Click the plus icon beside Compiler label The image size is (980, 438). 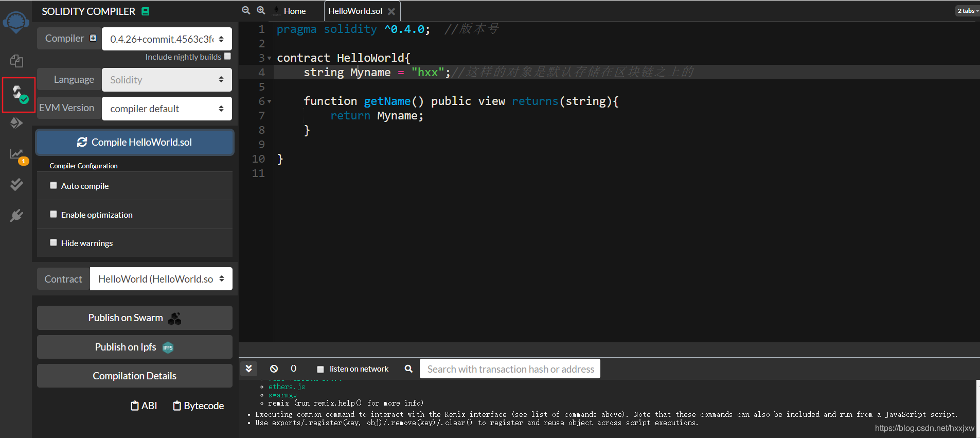pyautogui.click(x=93, y=38)
